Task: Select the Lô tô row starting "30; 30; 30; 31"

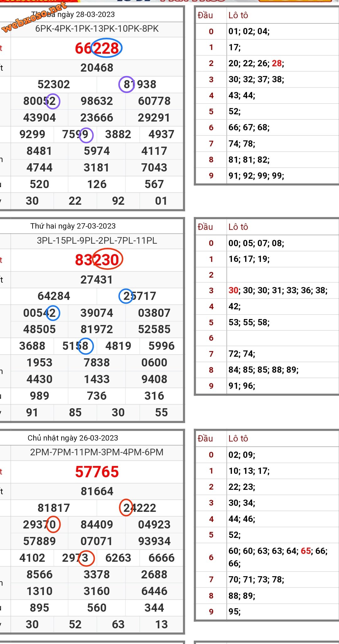Action: 278,290
